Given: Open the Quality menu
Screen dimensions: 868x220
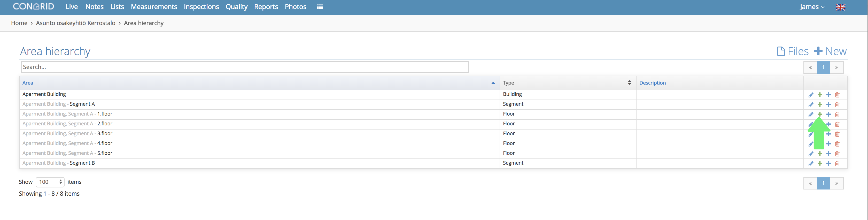Looking at the screenshot, I should [237, 7].
